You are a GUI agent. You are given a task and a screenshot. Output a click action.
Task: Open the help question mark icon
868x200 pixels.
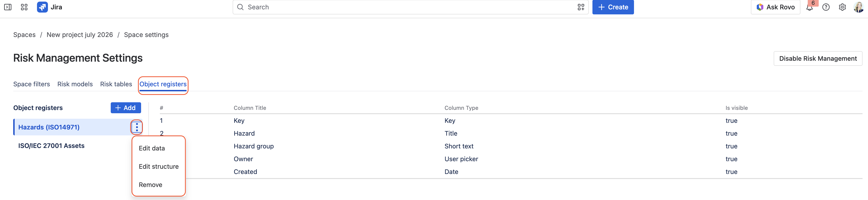click(x=826, y=7)
